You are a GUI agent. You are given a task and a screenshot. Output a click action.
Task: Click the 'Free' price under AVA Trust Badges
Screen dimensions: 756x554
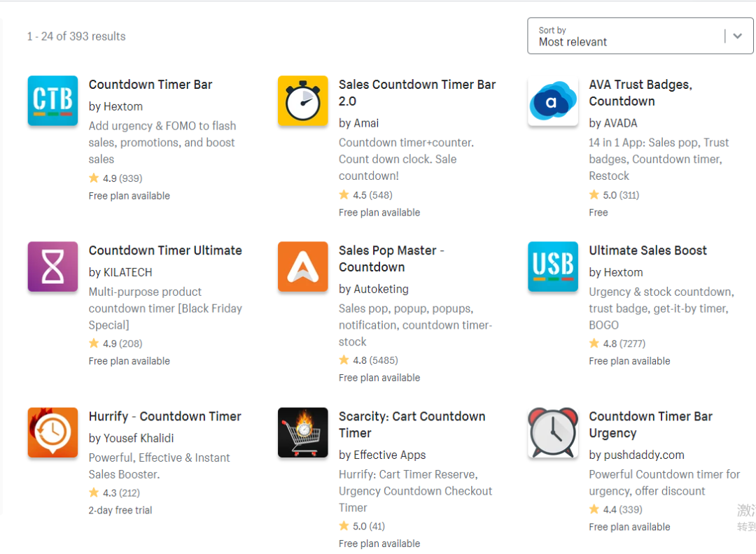coord(598,213)
